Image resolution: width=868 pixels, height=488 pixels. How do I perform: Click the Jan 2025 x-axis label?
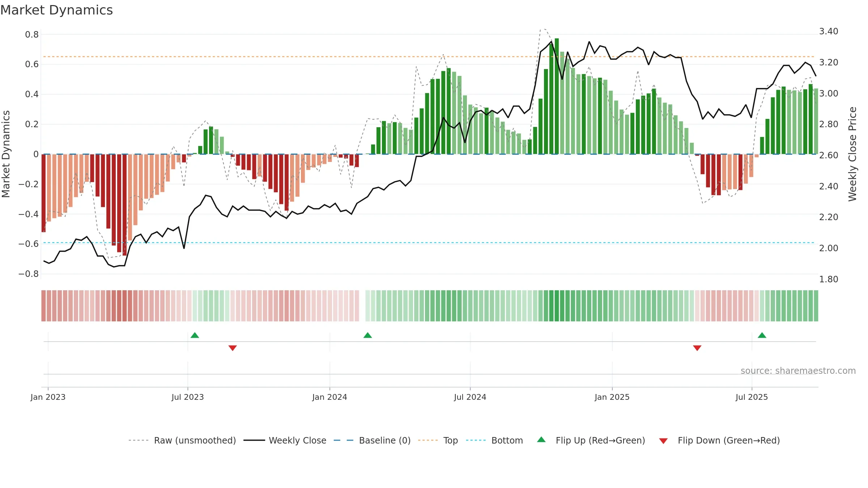point(612,397)
